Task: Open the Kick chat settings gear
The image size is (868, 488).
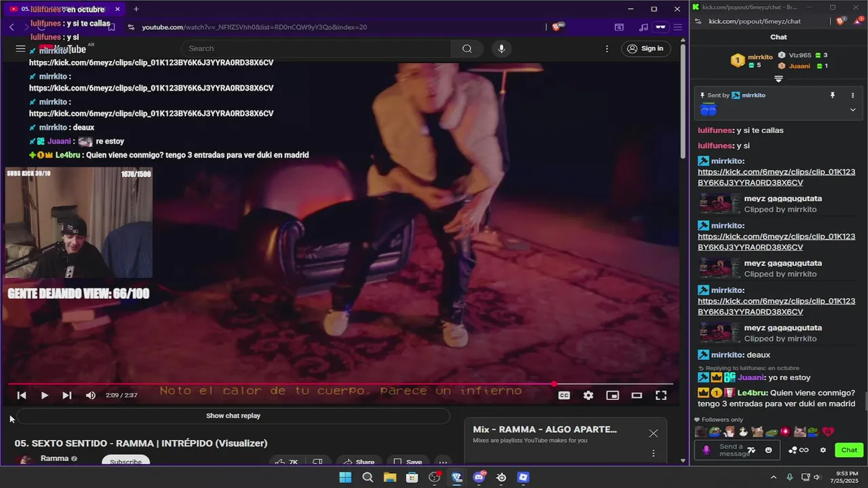Action: [823, 450]
